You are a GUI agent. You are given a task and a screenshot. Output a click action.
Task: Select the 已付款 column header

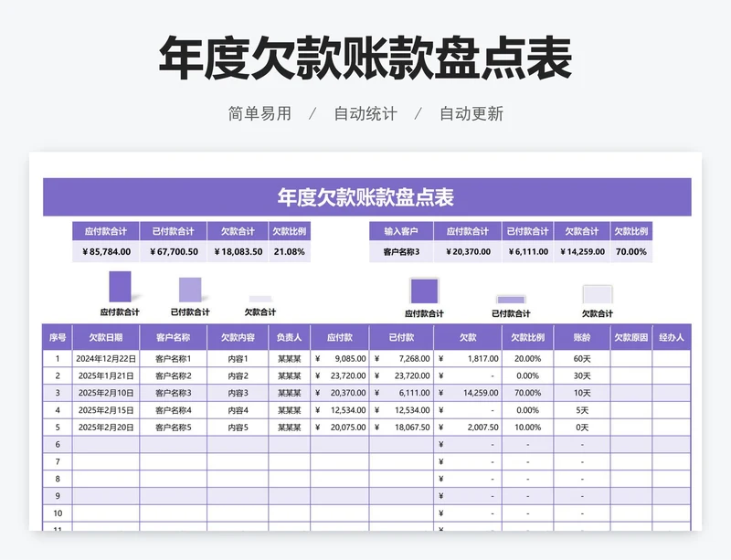[401, 337]
